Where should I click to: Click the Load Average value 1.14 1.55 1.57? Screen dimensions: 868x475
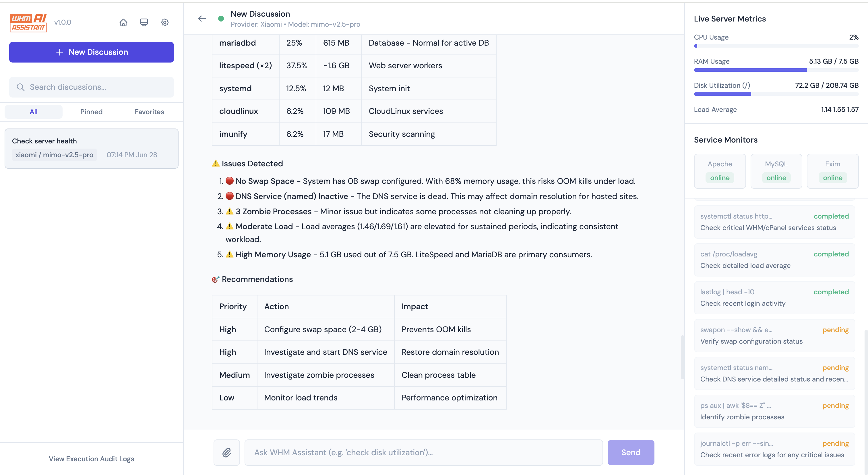[840, 109]
